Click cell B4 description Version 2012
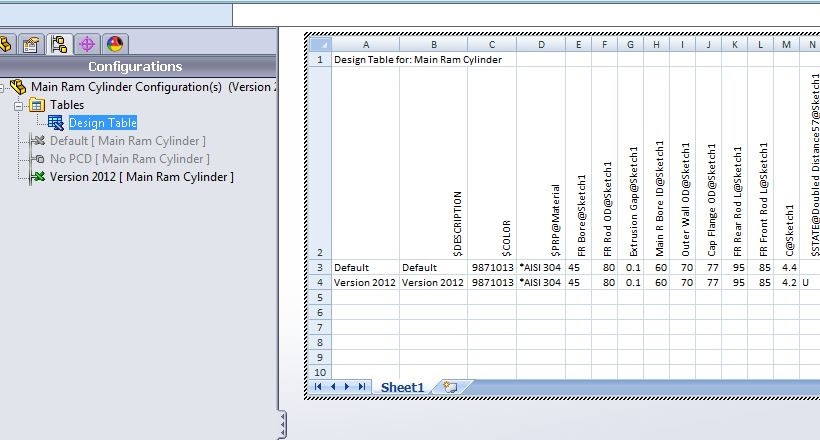Viewport: 820px width, 440px height. (434, 283)
